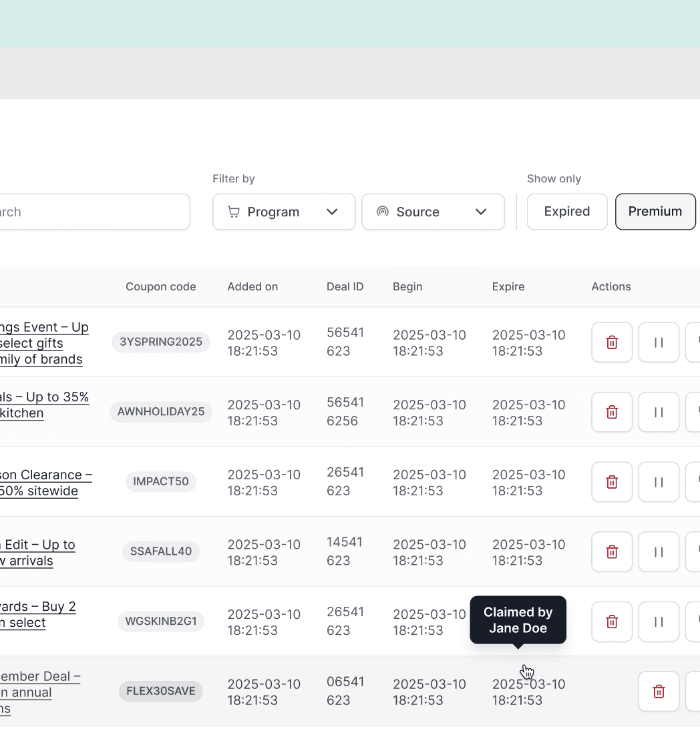Delete the 3YSPRING2025 coupon row
This screenshot has height=741, width=700.
[612, 342]
